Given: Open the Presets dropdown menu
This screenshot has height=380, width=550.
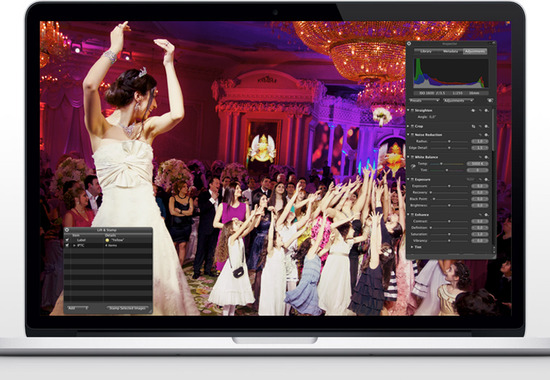Looking at the screenshot, I should tap(424, 101).
